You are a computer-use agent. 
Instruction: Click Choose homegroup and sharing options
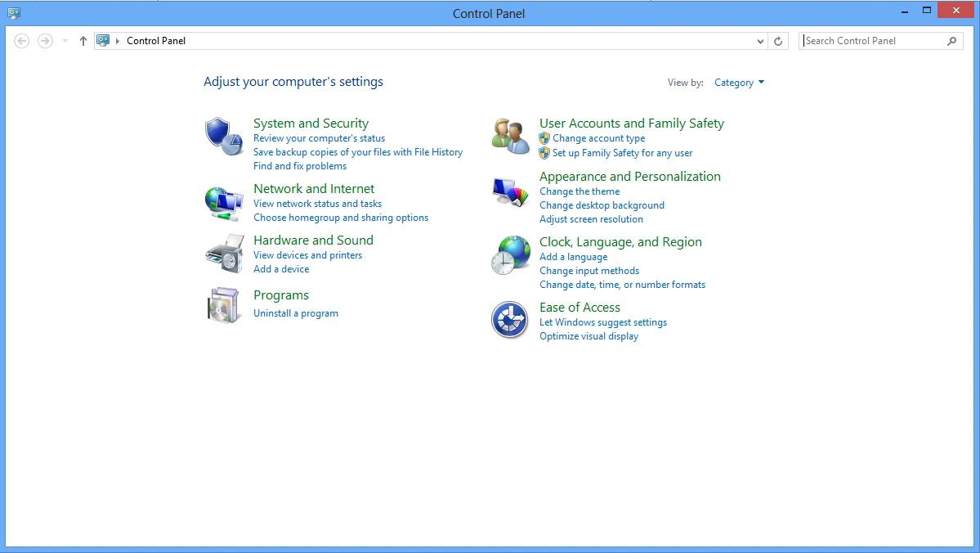click(x=341, y=218)
